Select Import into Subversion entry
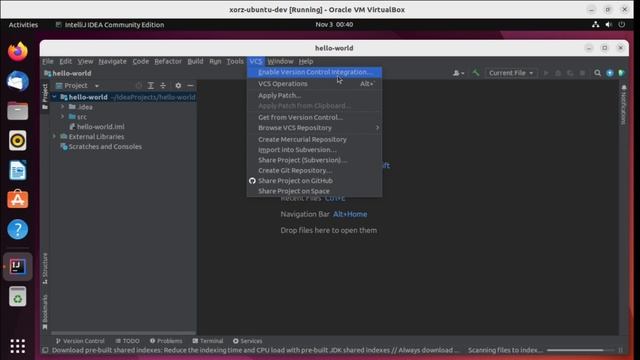 point(314,150)
